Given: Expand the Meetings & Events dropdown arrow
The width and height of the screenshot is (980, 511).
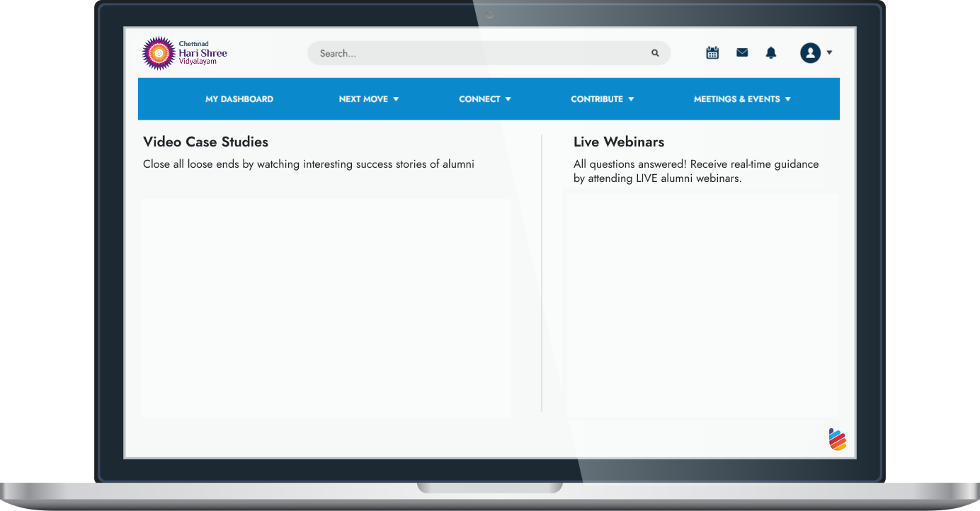Looking at the screenshot, I should tap(788, 99).
